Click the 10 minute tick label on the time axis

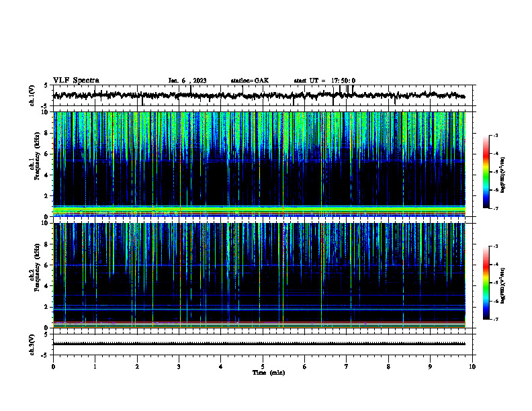click(x=472, y=367)
